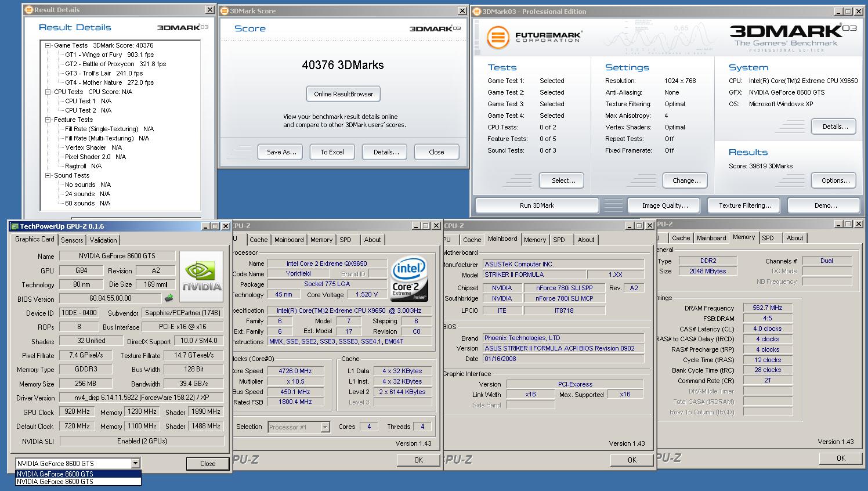Select GT2 - Battle of Proxycon row
Screen dimensions: 868x491
[115, 64]
